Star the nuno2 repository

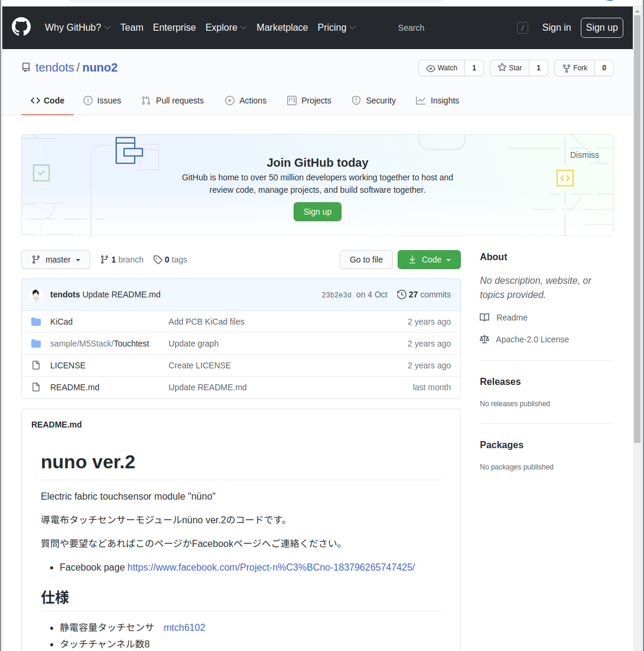tap(509, 68)
